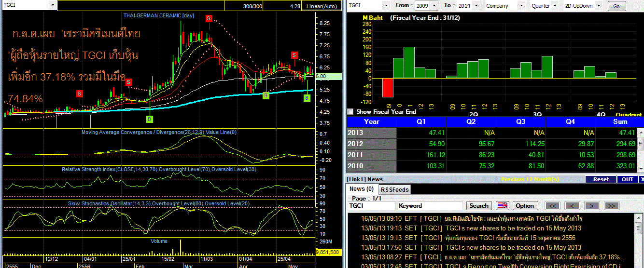Switch news language with the flag icon
The width and height of the screenshot is (644, 268).
[x=503, y=205]
